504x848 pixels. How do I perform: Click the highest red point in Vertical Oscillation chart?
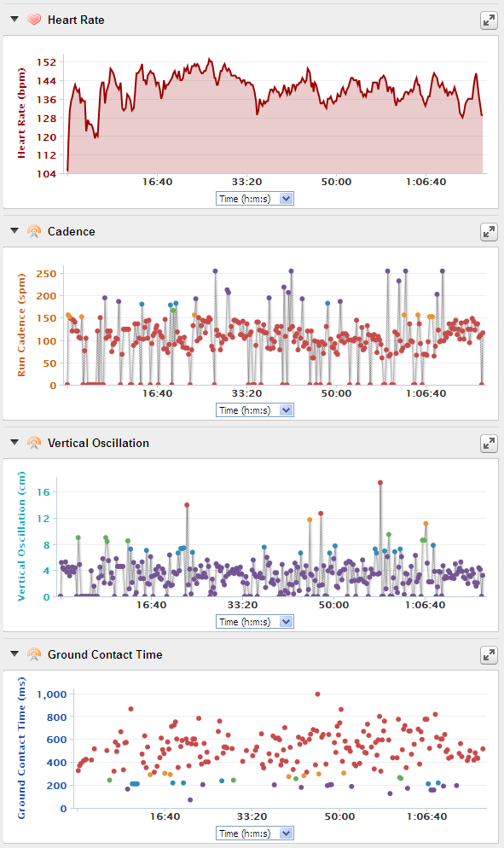pos(380,482)
